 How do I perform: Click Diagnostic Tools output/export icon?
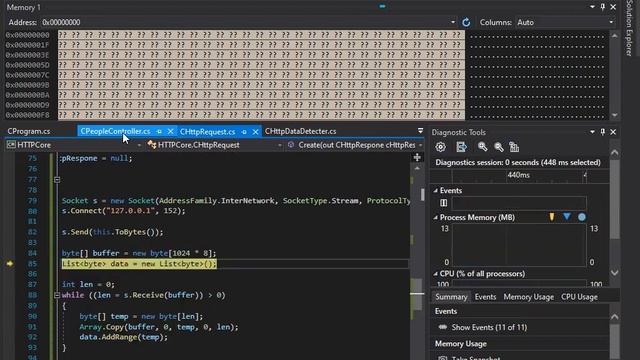[462, 147]
